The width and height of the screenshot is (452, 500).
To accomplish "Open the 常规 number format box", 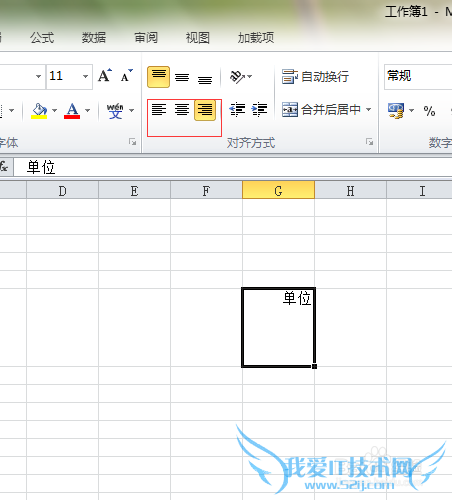I will pyautogui.click(x=418, y=77).
